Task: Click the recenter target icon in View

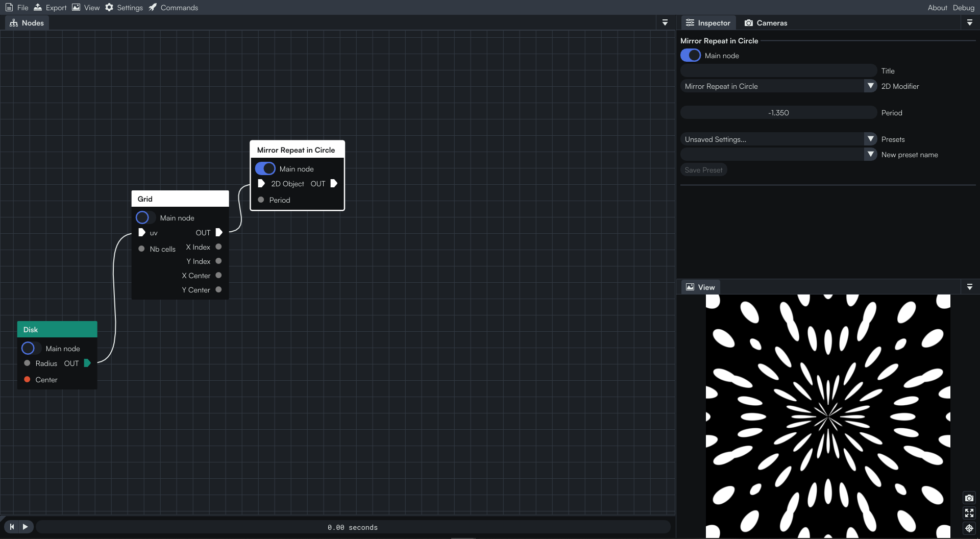Action: point(969,528)
